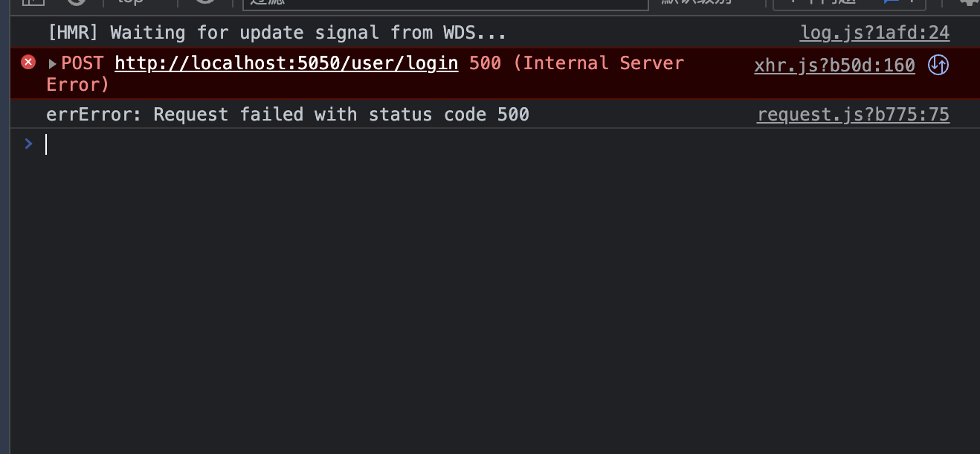Open the "top" JavaScript context dropdown

pos(139,2)
